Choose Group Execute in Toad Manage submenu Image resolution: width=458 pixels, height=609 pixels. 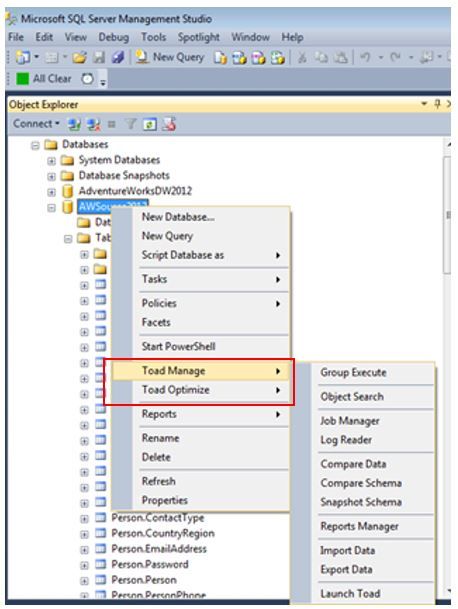(363, 372)
